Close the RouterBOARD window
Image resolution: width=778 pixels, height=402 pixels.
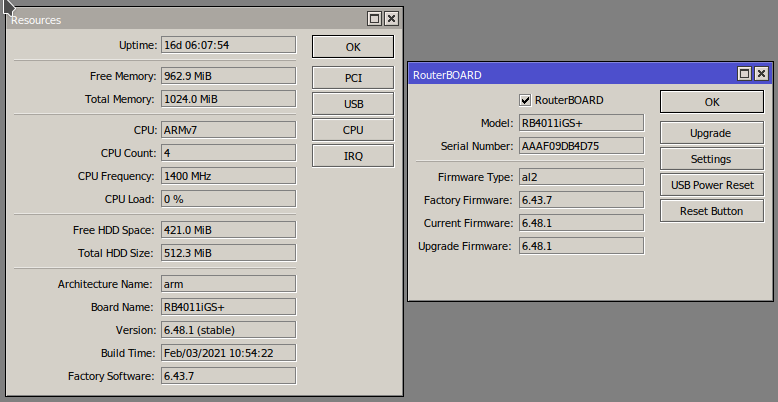click(x=761, y=74)
